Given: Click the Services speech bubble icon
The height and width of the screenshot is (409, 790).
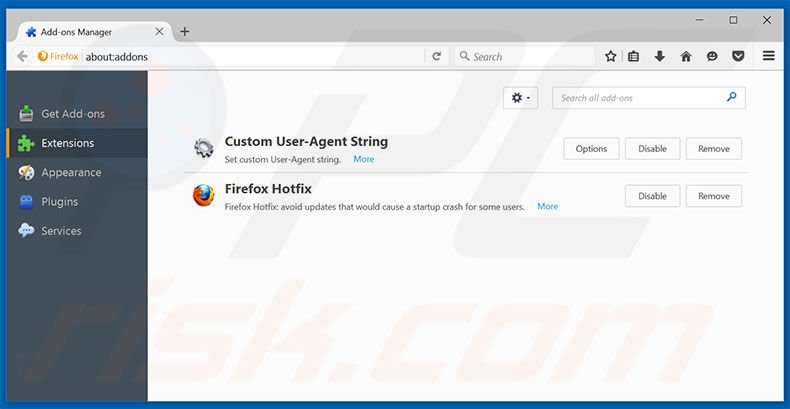Looking at the screenshot, I should (x=26, y=231).
